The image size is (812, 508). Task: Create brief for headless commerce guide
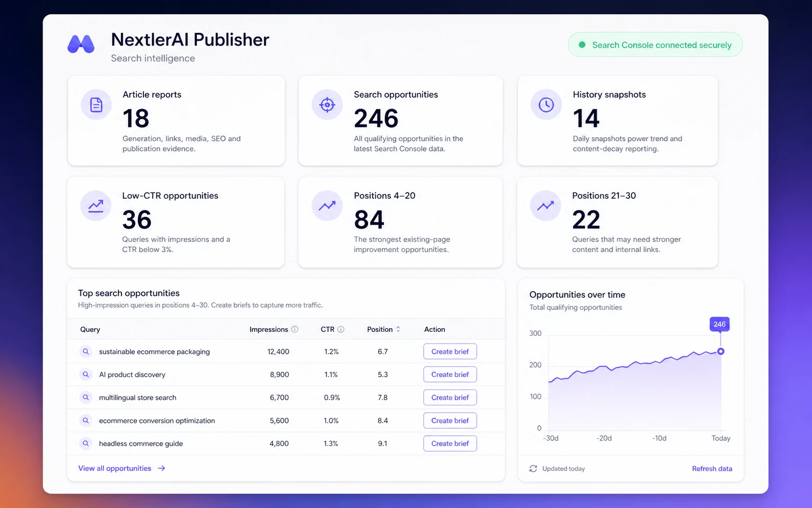[x=450, y=443]
